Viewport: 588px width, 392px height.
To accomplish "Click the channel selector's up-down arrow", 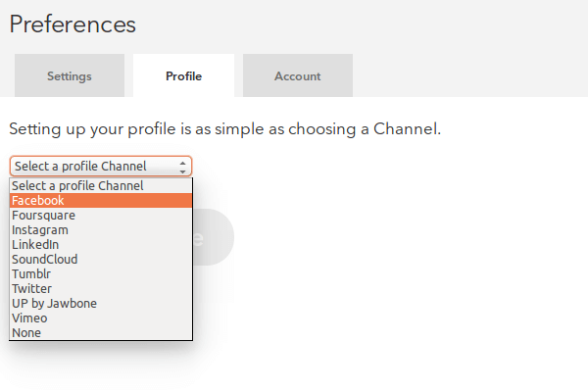I will point(183,167).
